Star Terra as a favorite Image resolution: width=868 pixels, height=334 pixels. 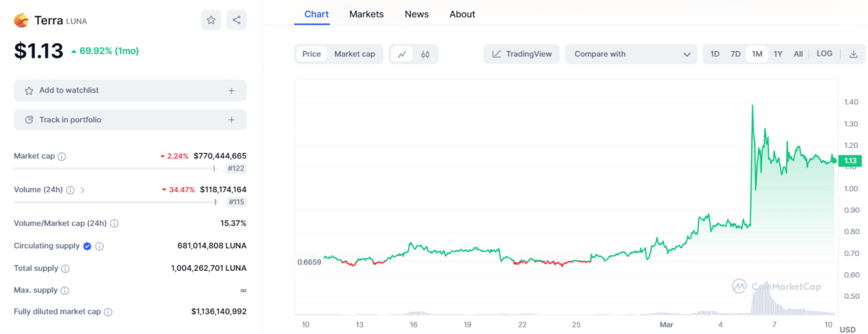click(x=211, y=20)
